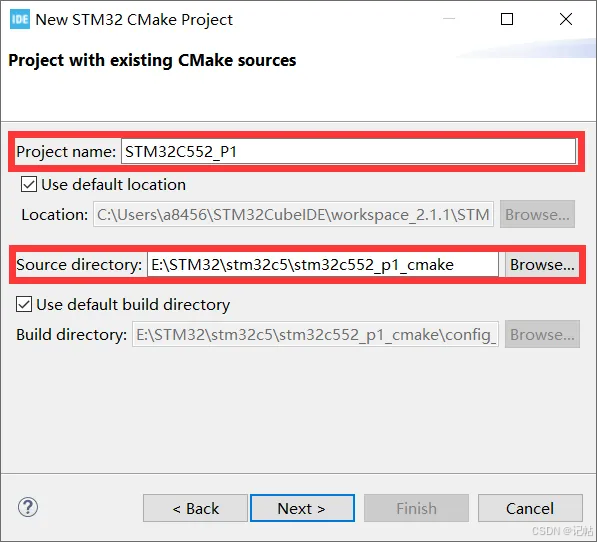The width and height of the screenshot is (597, 542).
Task: Click the Browse button beside Location
Action: coord(537,214)
